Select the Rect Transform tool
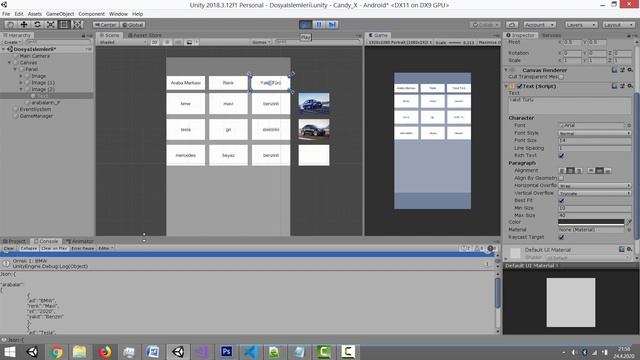Viewport: 640px width, 360px height. (x=64, y=24)
